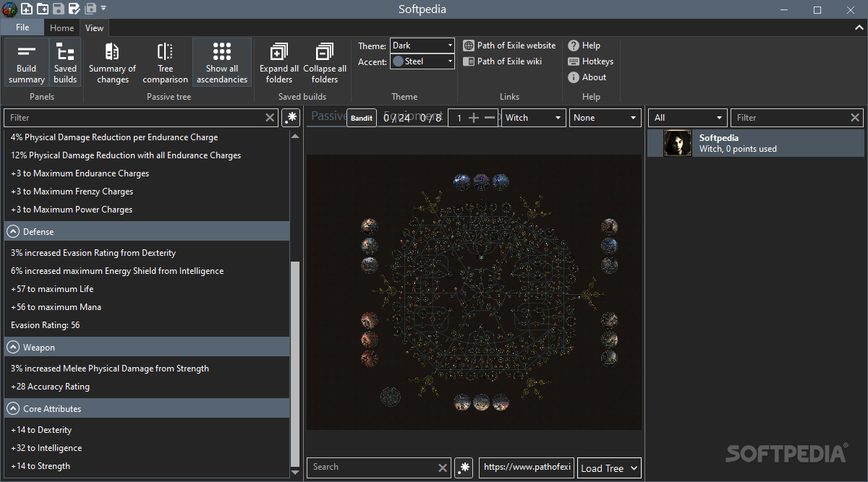This screenshot has width=868, height=482.
Task: Open the File menu
Action: click(22, 27)
